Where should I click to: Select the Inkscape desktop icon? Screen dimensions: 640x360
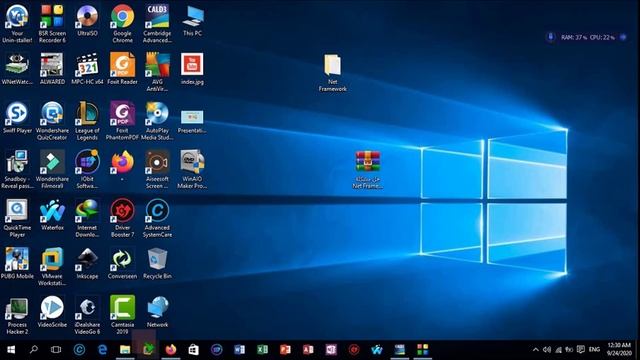(87, 263)
